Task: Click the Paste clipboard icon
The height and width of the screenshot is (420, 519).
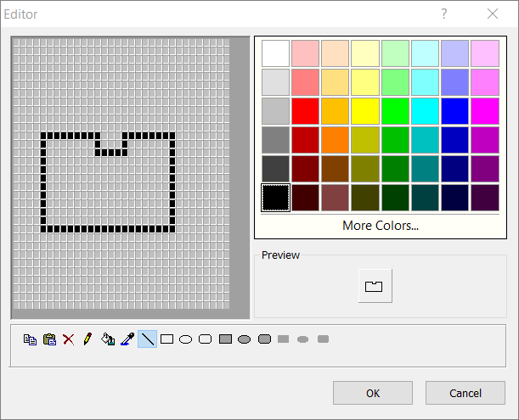Action: [49, 339]
